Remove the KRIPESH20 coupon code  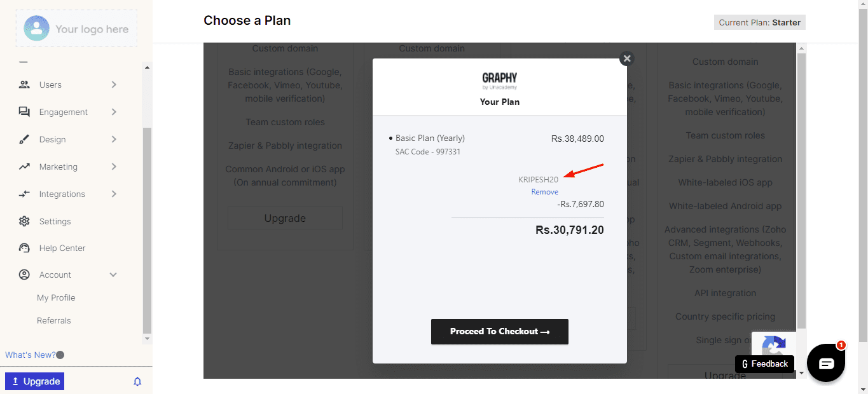click(x=545, y=192)
